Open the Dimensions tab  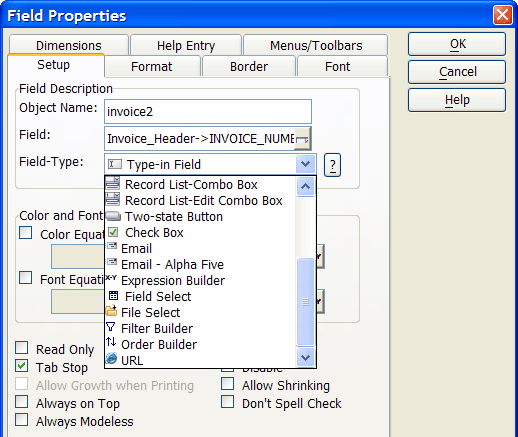pyautogui.click(x=69, y=45)
